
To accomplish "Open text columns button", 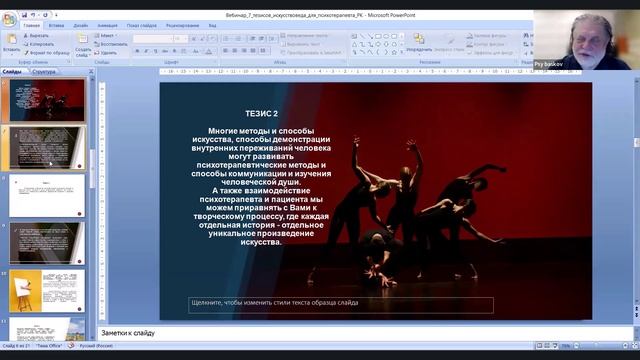I will point(264,51).
